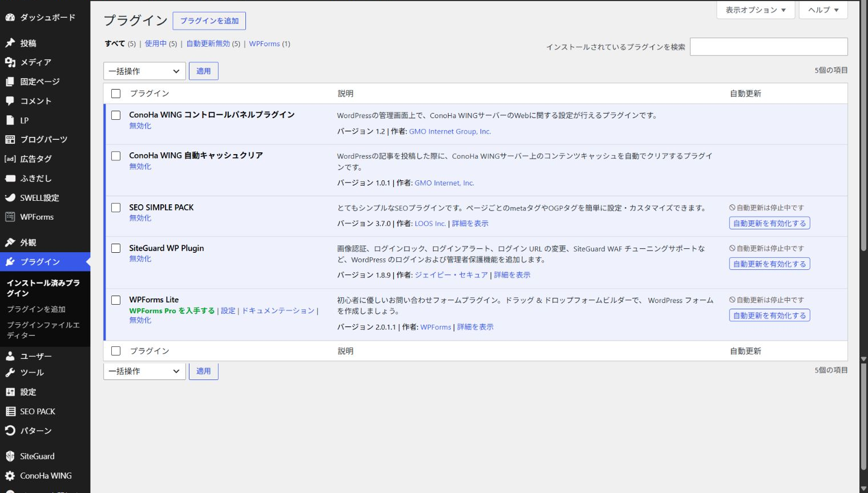Deactivate SiteGuard WP Plugin via 無効化

pos(140,258)
